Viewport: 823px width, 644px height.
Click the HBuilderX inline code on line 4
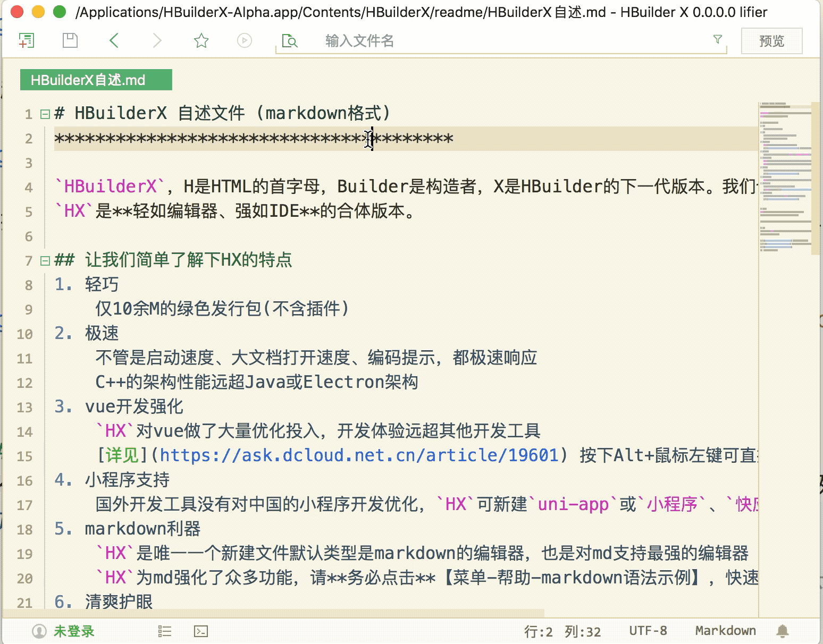click(111, 187)
